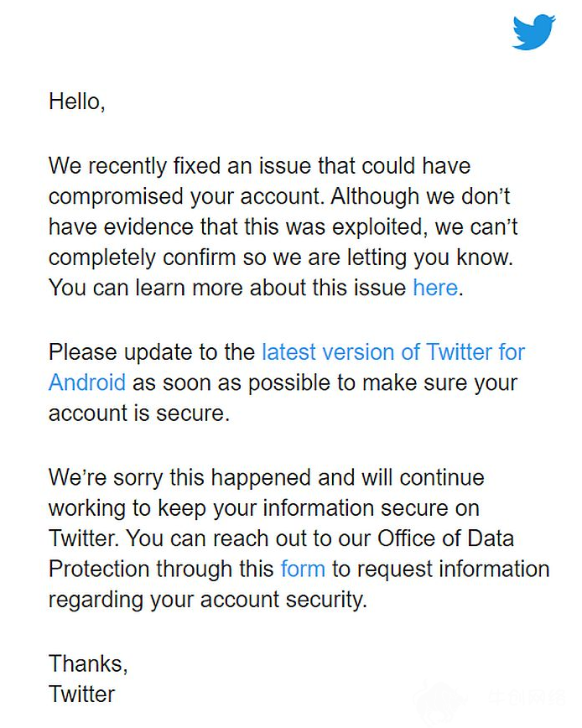Click the 'Hello,' greeting text
Image resolution: width=582 pixels, height=728 pixels.
coord(77,101)
